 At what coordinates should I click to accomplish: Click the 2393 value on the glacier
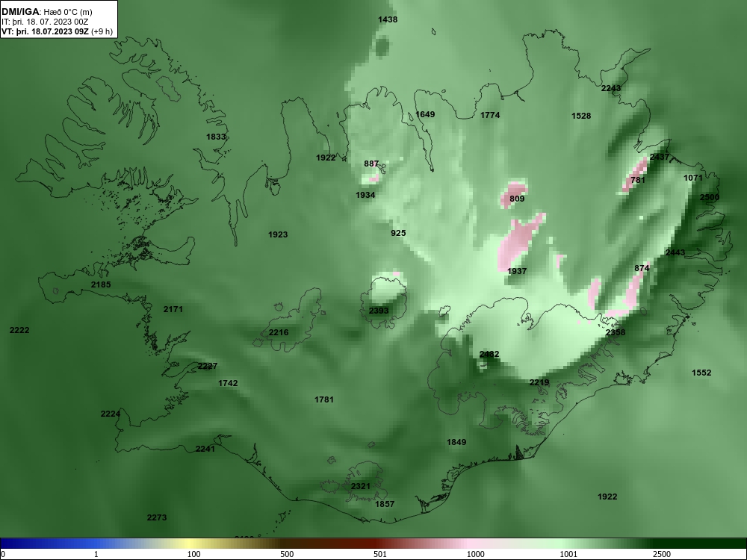(x=379, y=311)
